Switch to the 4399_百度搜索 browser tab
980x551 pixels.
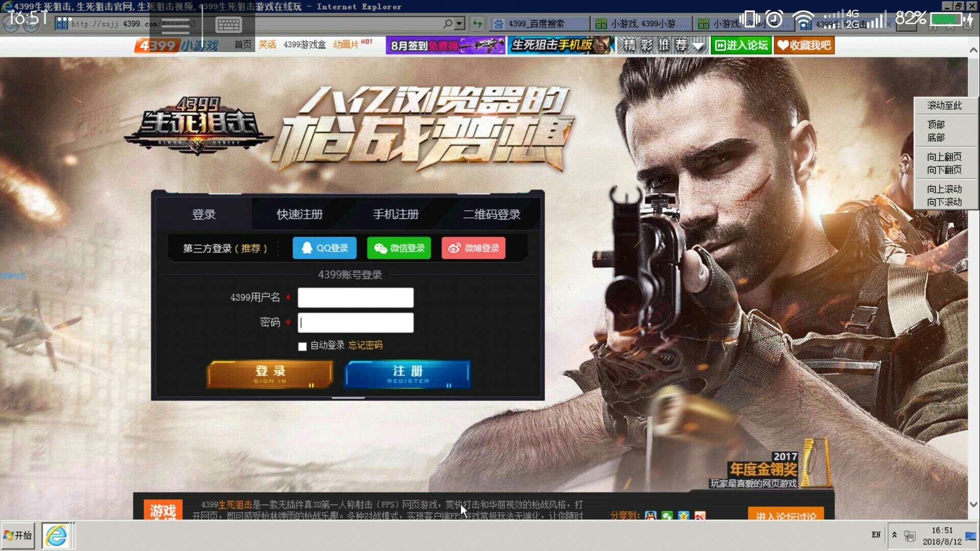tap(539, 23)
